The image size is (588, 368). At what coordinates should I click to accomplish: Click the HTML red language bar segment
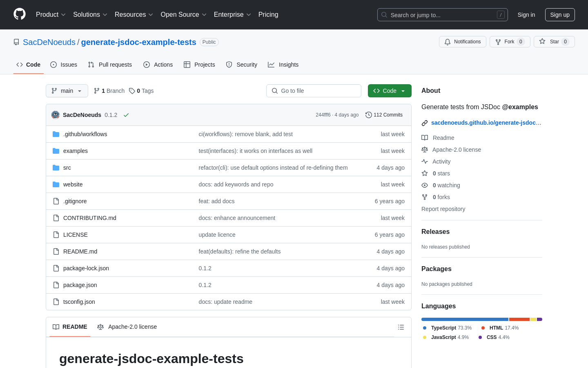[x=519, y=319]
